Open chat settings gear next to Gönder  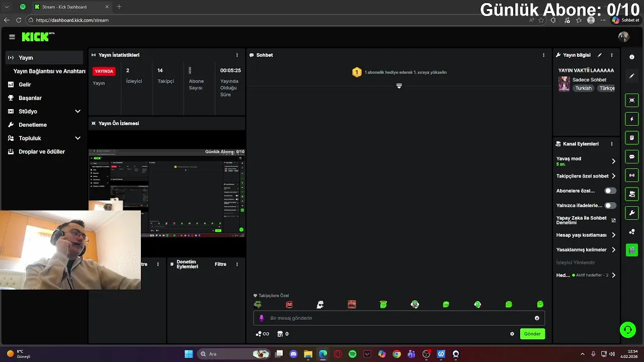point(512,334)
